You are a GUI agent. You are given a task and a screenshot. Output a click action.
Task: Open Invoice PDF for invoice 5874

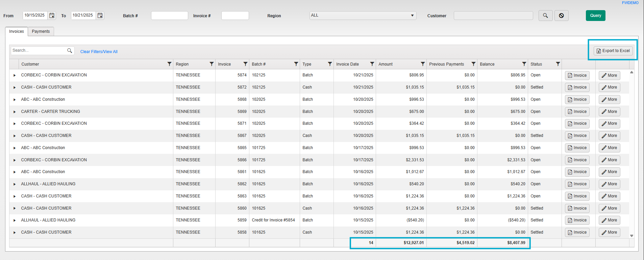pos(577,75)
